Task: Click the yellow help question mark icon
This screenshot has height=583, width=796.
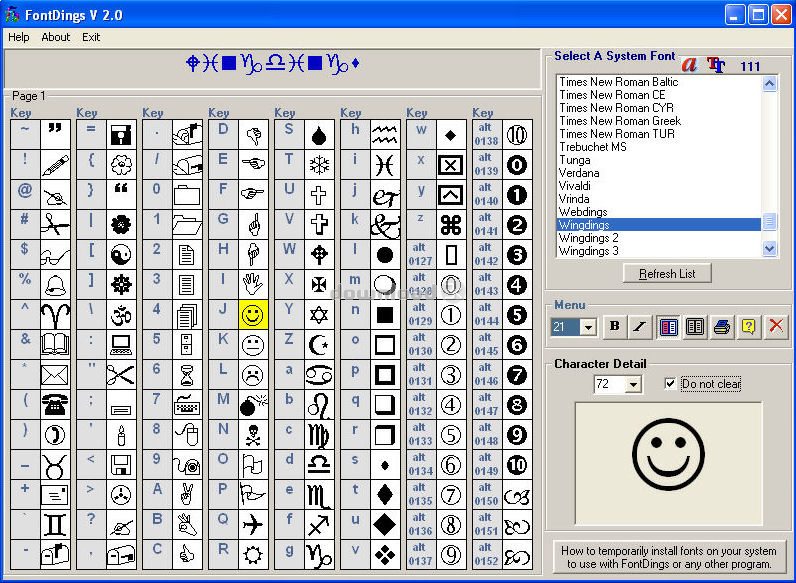Action: [x=748, y=327]
